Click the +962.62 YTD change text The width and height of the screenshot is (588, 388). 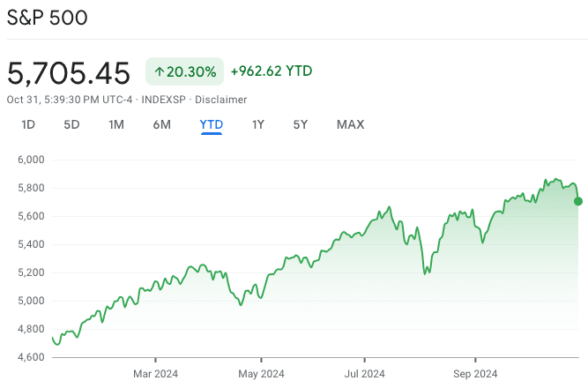(272, 71)
